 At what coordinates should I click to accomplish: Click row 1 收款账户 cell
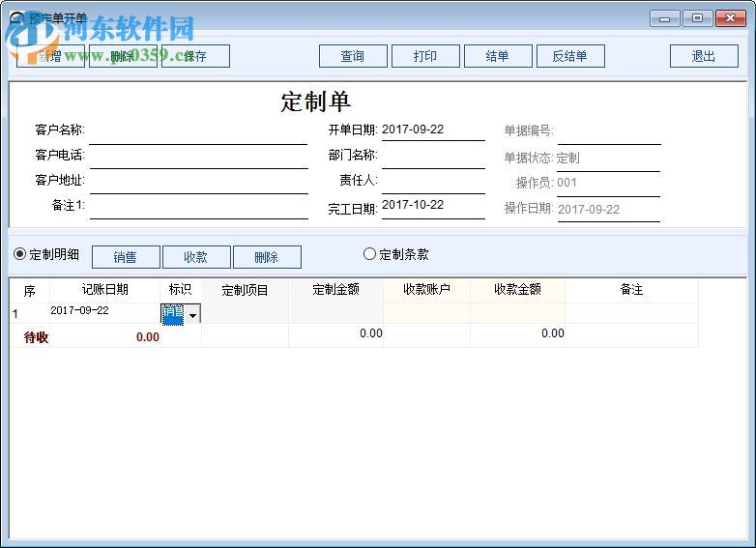pyautogui.click(x=426, y=313)
